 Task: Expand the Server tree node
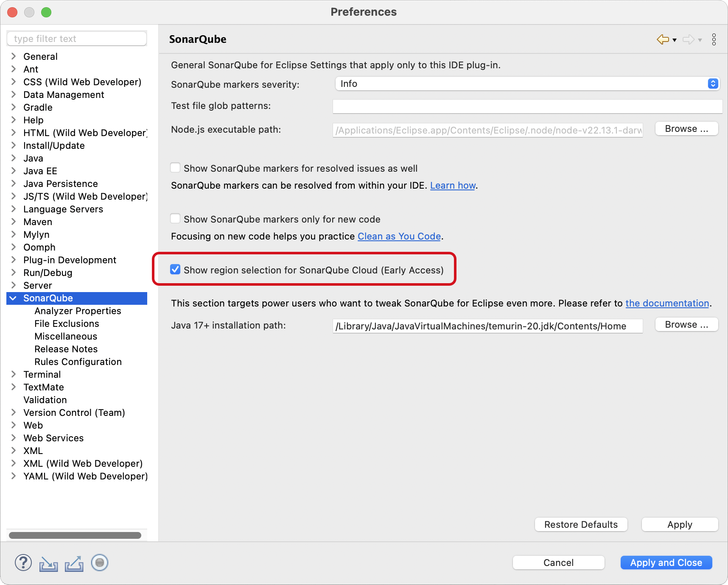click(14, 285)
